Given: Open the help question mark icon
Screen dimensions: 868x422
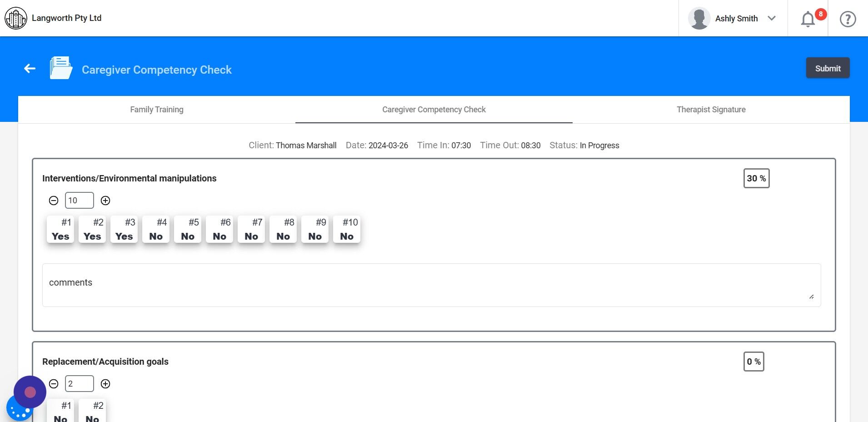Looking at the screenshot, I should 848,19.
